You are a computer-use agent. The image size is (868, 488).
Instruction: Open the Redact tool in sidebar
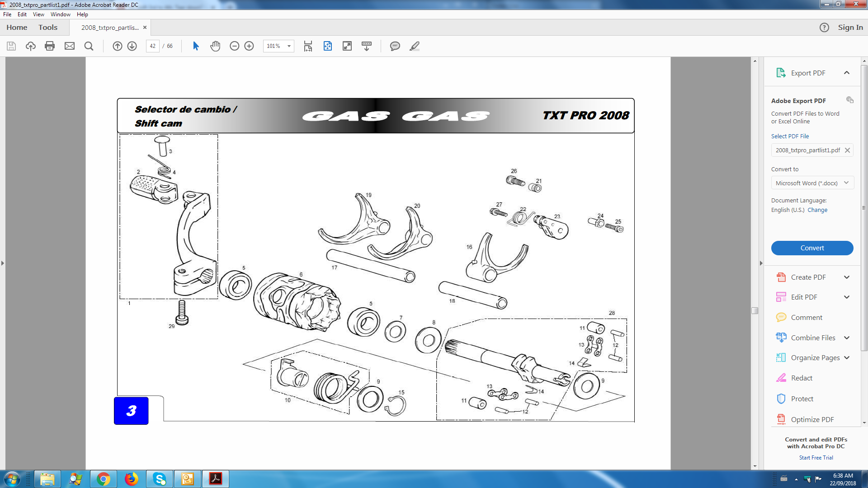tap(802, 378)
